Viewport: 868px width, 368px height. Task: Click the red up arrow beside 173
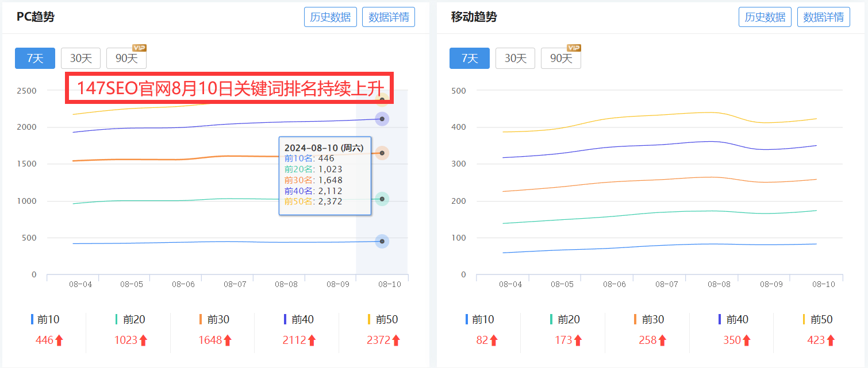(x=578, y=340)
